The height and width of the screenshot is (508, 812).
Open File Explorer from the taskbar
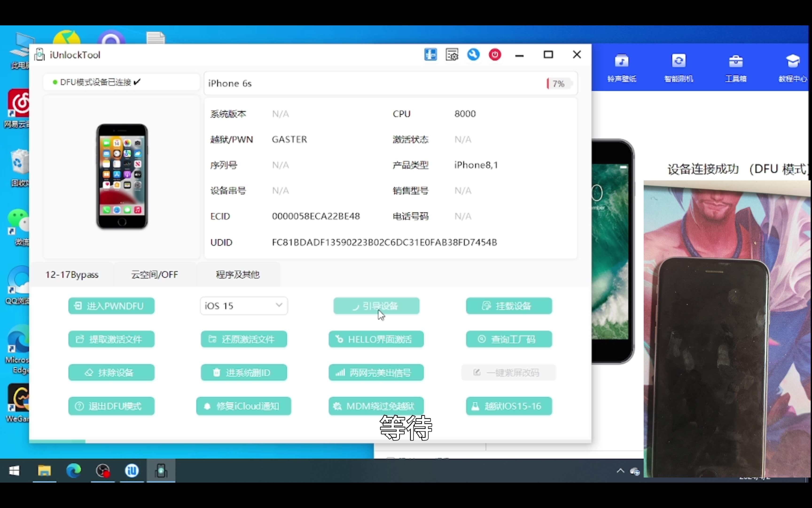click(44, 470)
